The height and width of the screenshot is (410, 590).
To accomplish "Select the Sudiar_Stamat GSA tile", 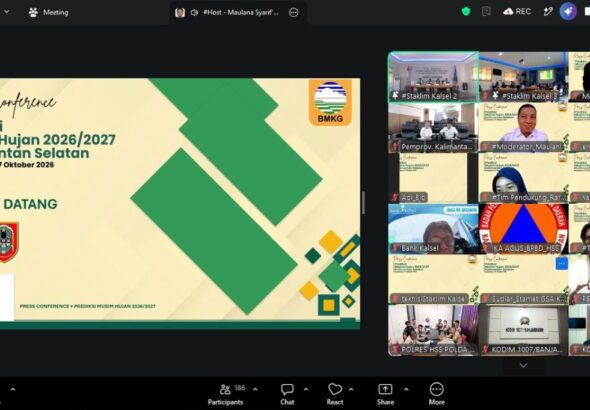I will coord(524,280).
